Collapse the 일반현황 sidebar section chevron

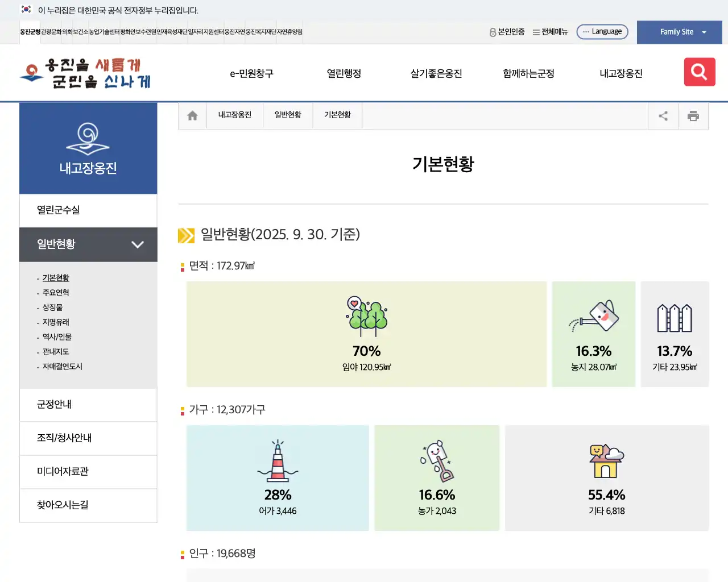[137, 244]
